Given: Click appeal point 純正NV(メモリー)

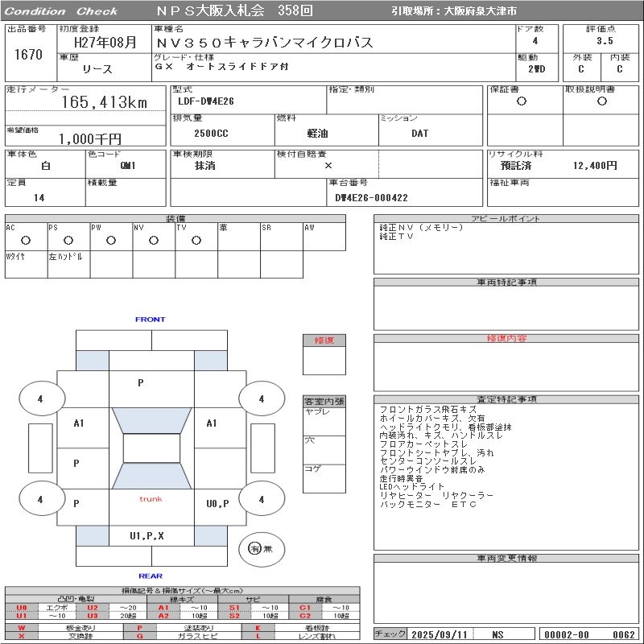Looking at the screenshot, I should point(421,227).
